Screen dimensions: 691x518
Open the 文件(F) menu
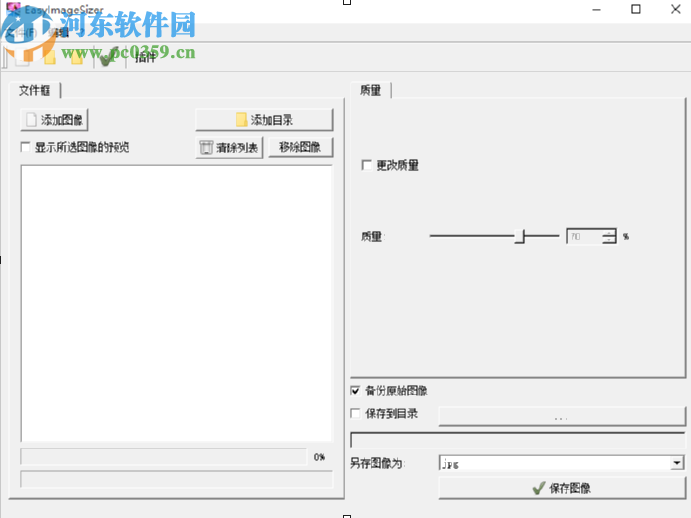(21, 32)
